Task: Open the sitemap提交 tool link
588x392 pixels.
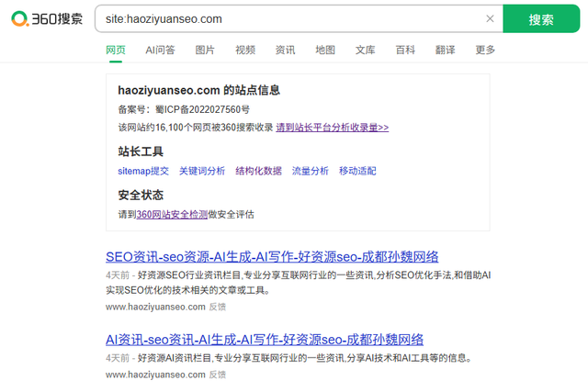Action: pos(143,171)
